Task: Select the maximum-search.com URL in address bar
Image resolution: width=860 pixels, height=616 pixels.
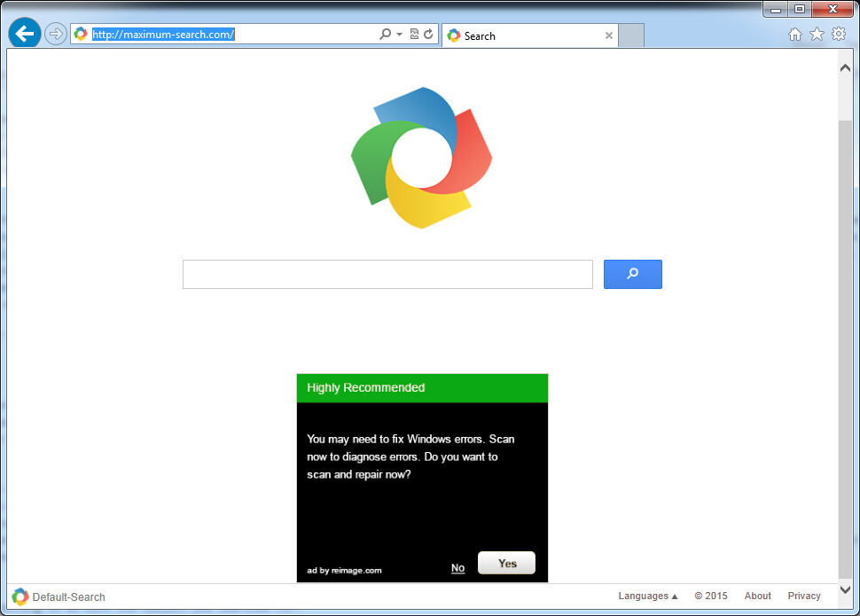Action: [163, 34]
